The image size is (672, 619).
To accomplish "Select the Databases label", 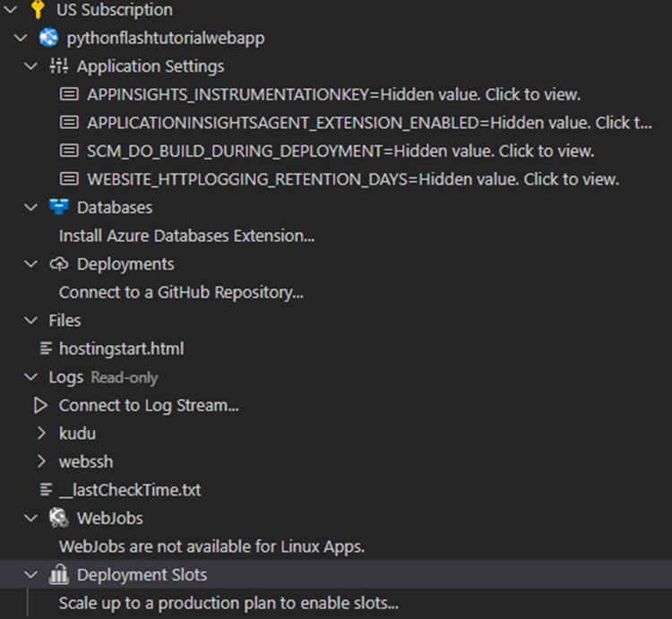I will 115,207.
